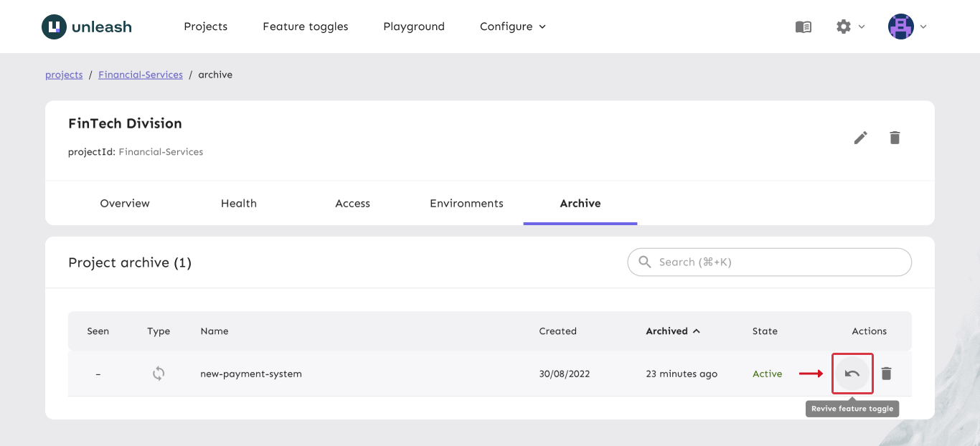
Task: Permanently delete the archived new-payment-system toggle
Action: (x=887, y=374)
